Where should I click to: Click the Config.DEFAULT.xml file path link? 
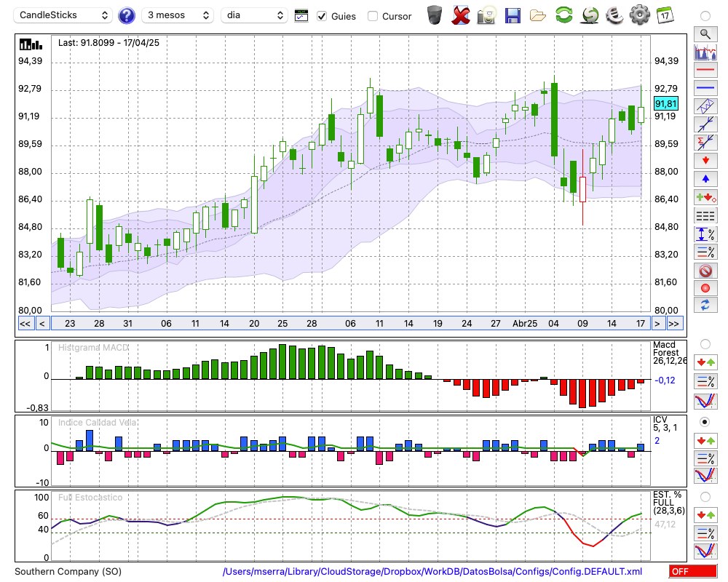[x=432, y=571]
